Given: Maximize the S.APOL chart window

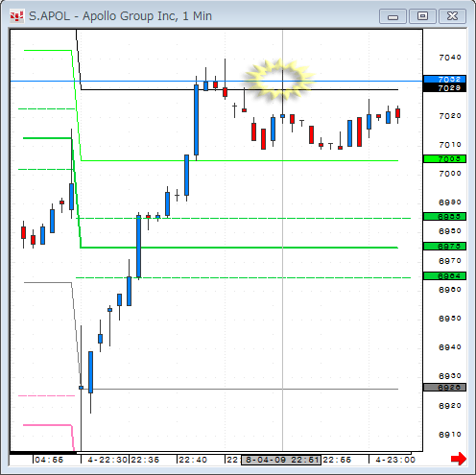Looking at the screenshot, I should 422,16.
